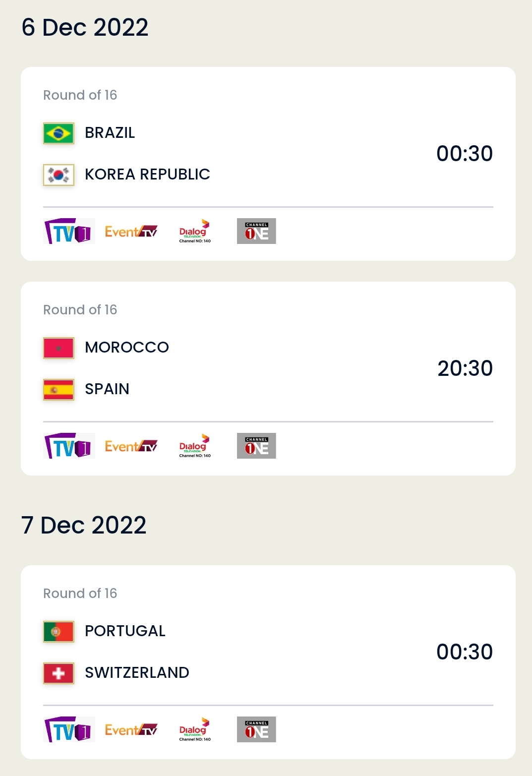
Task: Open Event TV logo in Brazil match card
Action: click(x=131, y=232)
